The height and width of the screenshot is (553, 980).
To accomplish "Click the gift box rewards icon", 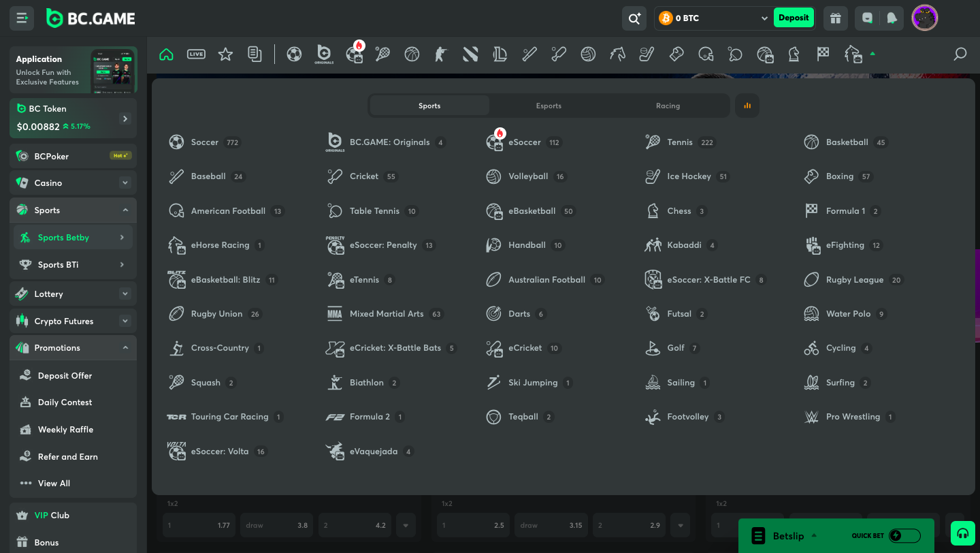I will pos(836,18).
